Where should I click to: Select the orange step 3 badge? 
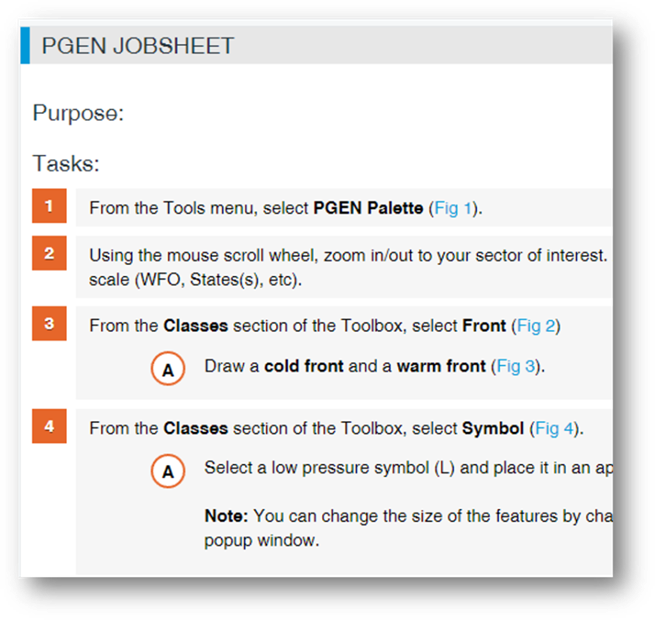click(x=49, y=324)
